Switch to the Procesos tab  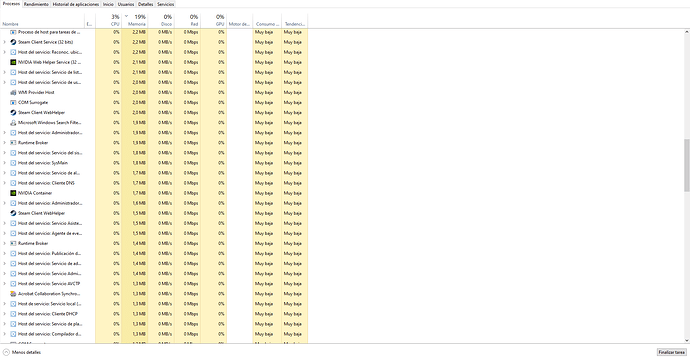pos(11,4)
